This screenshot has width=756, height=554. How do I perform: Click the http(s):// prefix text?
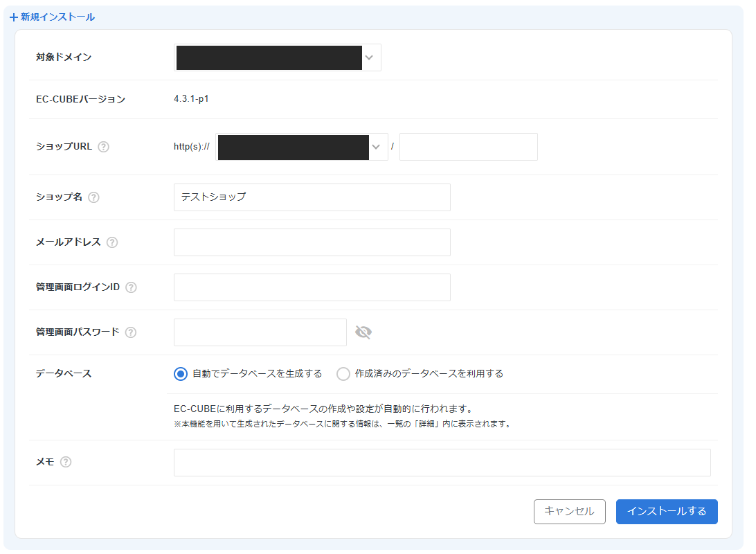tap(191, 147)
